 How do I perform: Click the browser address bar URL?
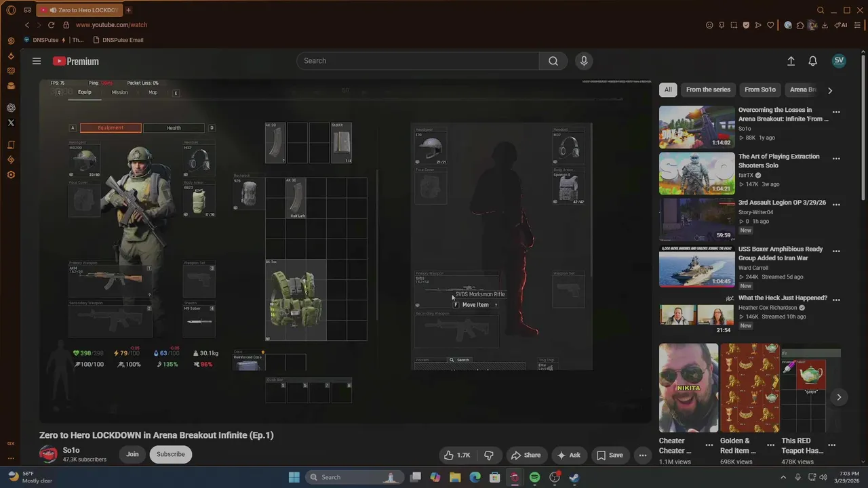(x=111, y=25)
